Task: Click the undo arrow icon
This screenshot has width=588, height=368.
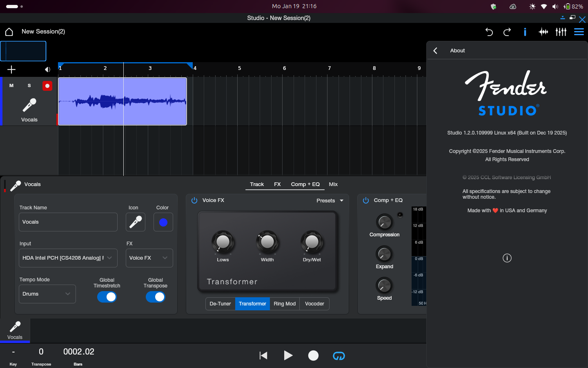Action: click(489, 32)
